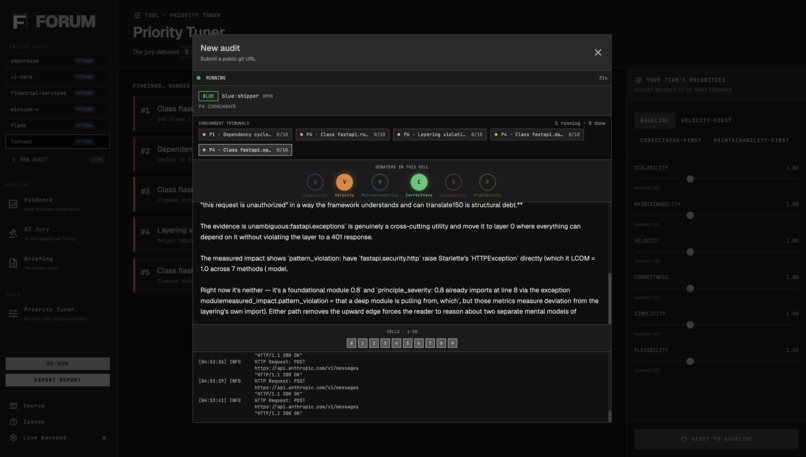Select the Maintainability debater circle
This screenshot has height=457, width=806.
[x=380, y=182]
